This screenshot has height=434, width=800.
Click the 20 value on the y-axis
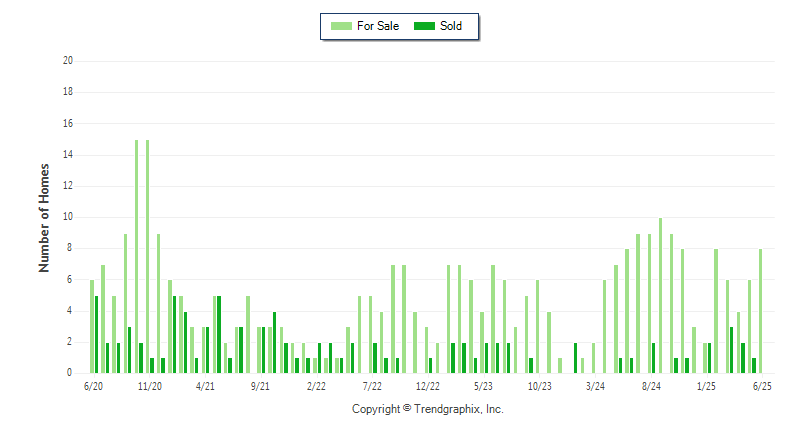pyautogui.click(x=68, y=61)
